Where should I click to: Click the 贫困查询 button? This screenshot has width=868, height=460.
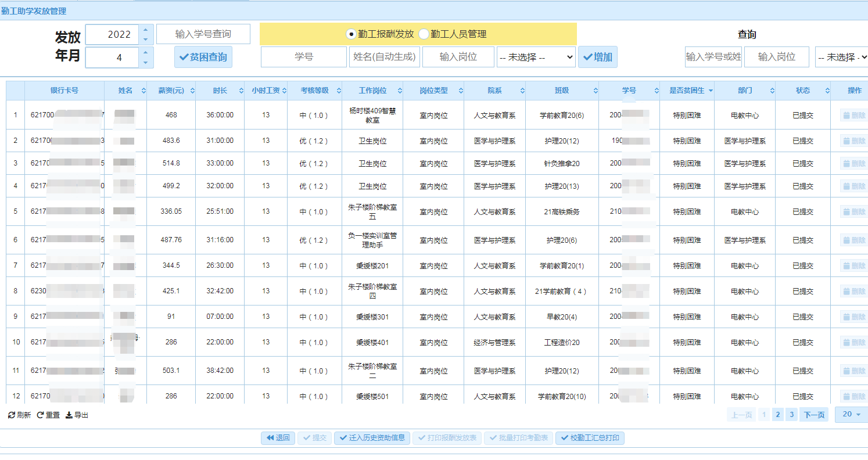203,57
